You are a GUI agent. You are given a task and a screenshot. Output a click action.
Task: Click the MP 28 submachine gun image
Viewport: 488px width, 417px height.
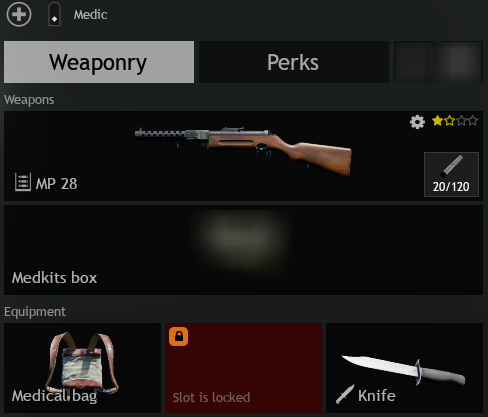[x=243, y=151]
